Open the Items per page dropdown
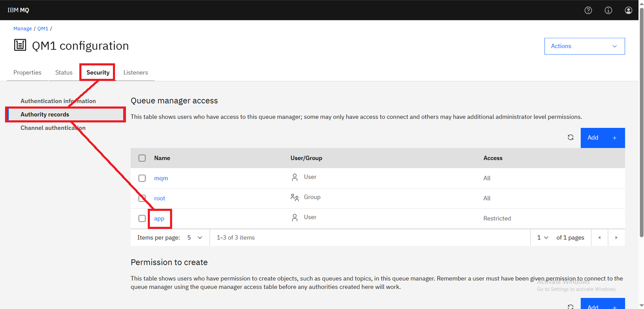This screenshot has width=644, height=309. (195, 238)
